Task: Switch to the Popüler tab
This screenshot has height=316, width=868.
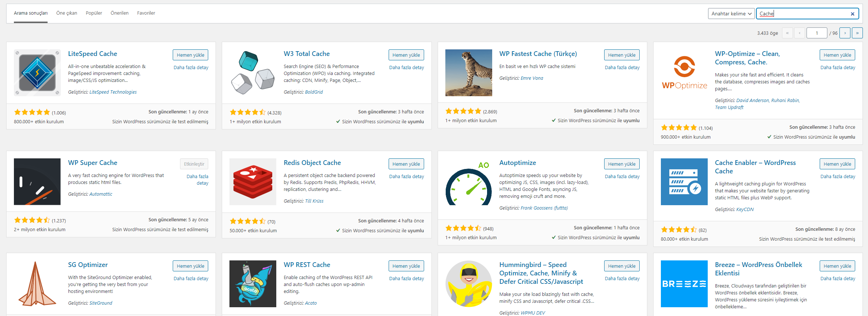Action: 94,13
